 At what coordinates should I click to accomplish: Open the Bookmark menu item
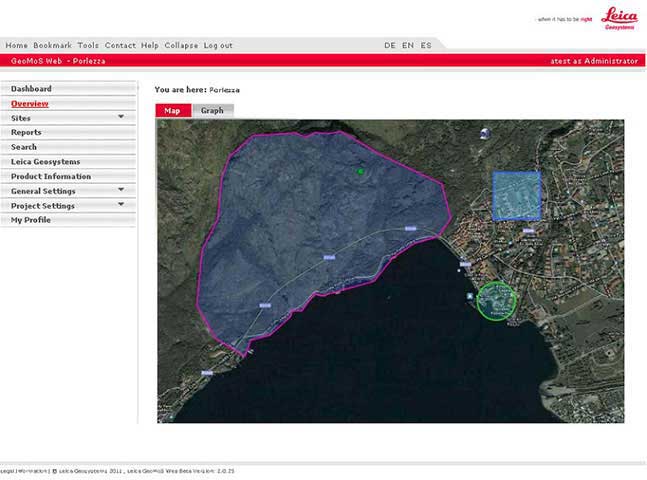pos(52,45)
